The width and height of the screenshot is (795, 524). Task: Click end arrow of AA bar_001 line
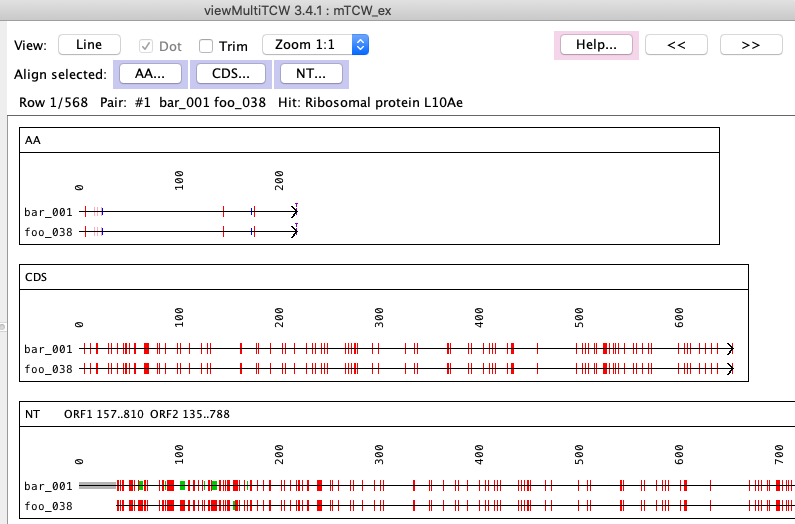[294, 211]
